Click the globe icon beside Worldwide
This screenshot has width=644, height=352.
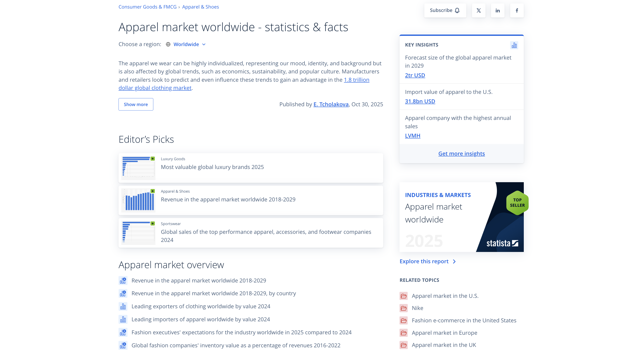(168, 44)
